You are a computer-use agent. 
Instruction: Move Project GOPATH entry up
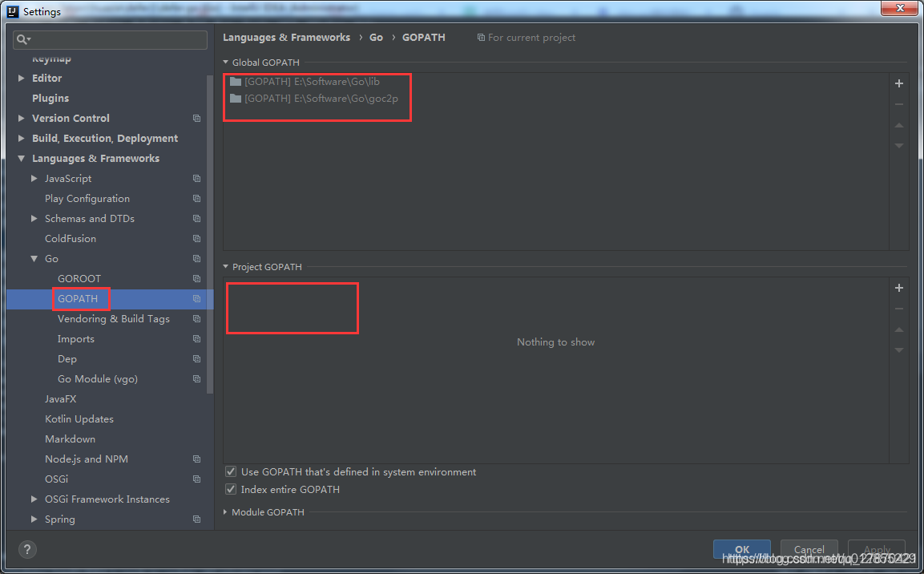(898, 329)
